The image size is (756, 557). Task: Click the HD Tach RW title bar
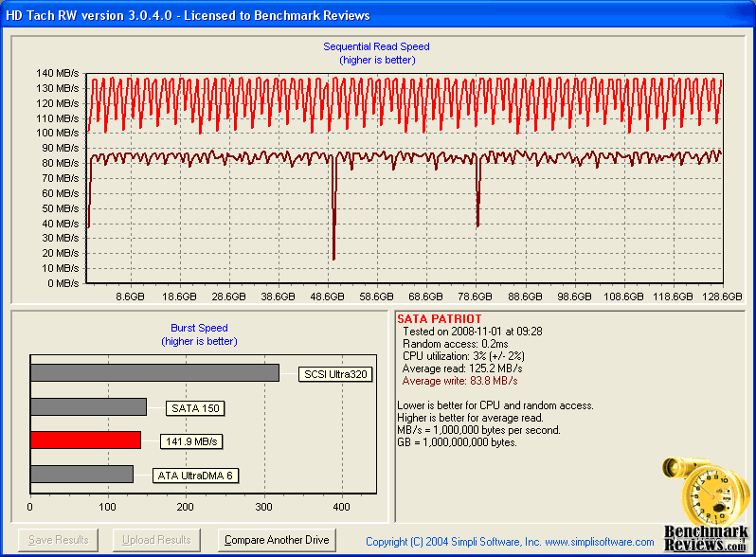coord(378,15)
